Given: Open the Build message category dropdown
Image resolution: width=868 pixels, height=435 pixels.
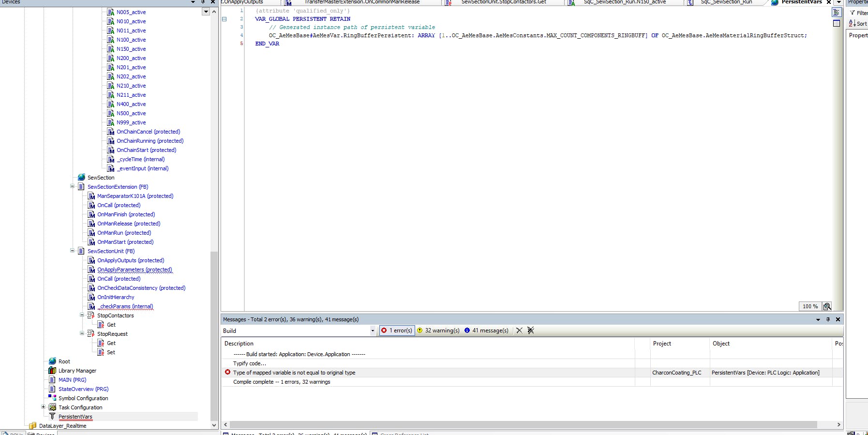Looking at the screenshot, I should pyautogui.click(x=373, y=331).
